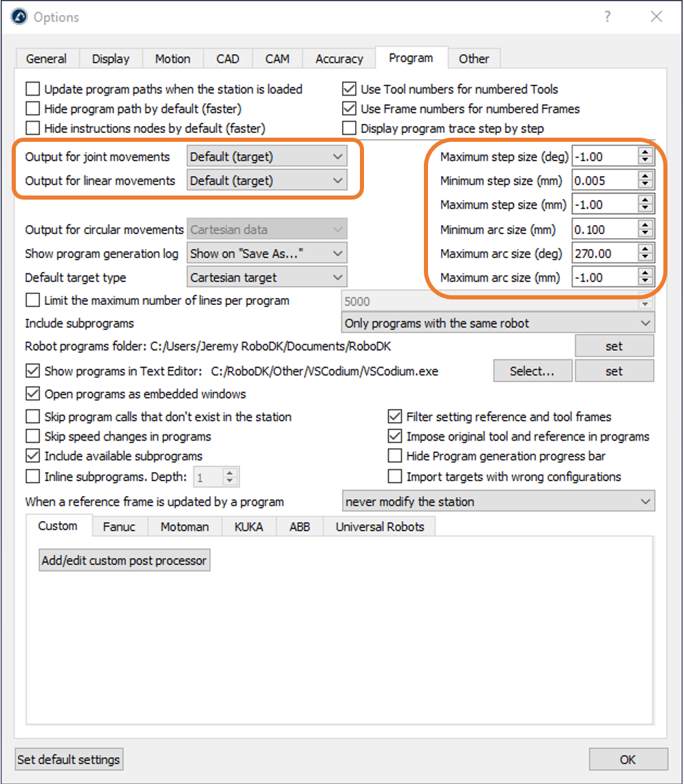Select the Accuracy tab

click(x=339, y=59)
